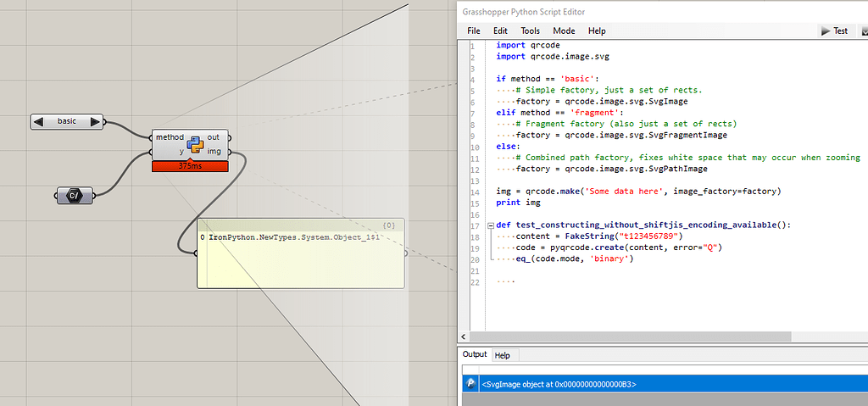Select IronPython.NewTypes.System.Object panel entry
This screenshot has width=868, height=406.
click(294, 237)
